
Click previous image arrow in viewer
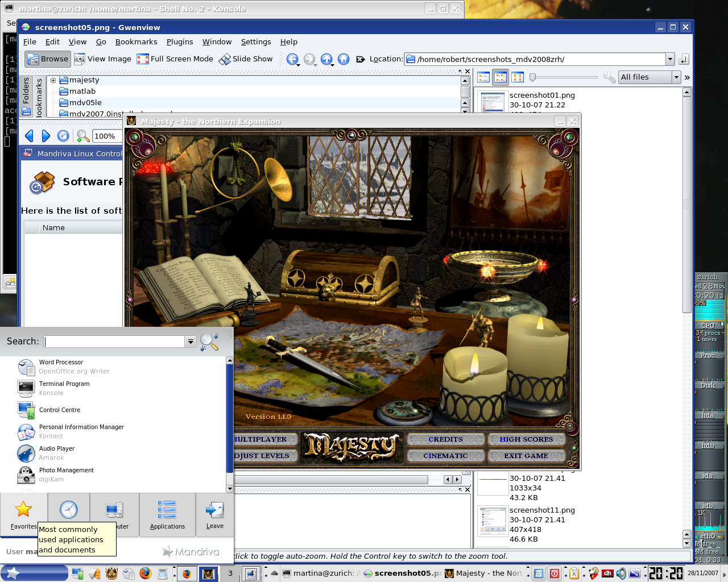(x=30, y=136)
